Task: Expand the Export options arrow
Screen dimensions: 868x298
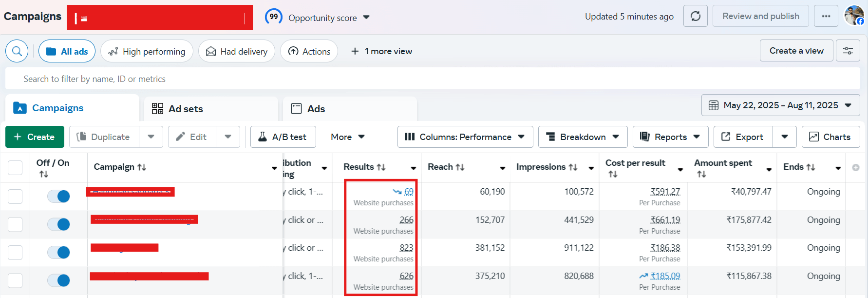Action: [x=785, y=137]
